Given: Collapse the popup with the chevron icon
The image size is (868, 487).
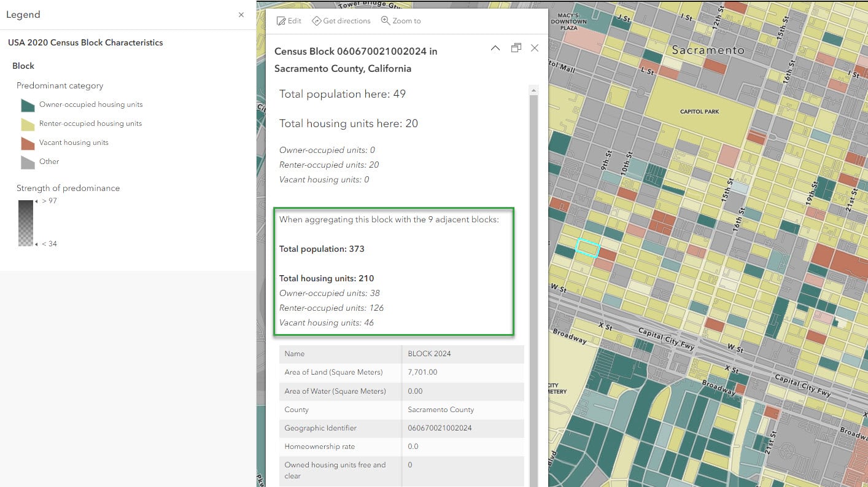Looking at the screenshot, I should tap(495, 48).
